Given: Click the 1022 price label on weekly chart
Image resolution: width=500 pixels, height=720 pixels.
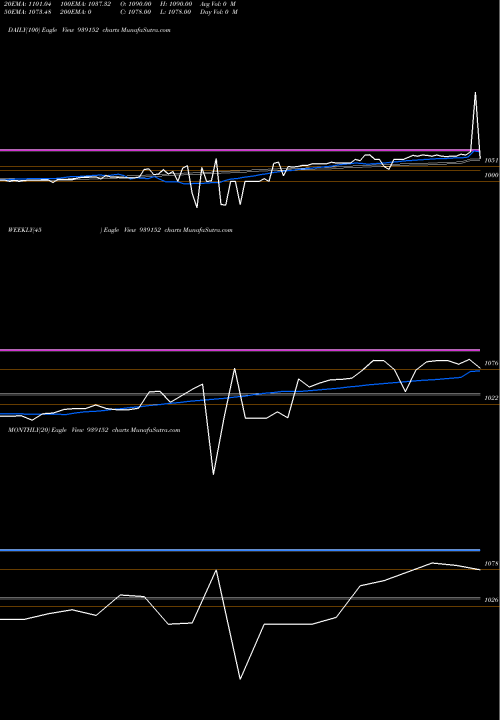Looking at the screenshot, I should point(491,398).
